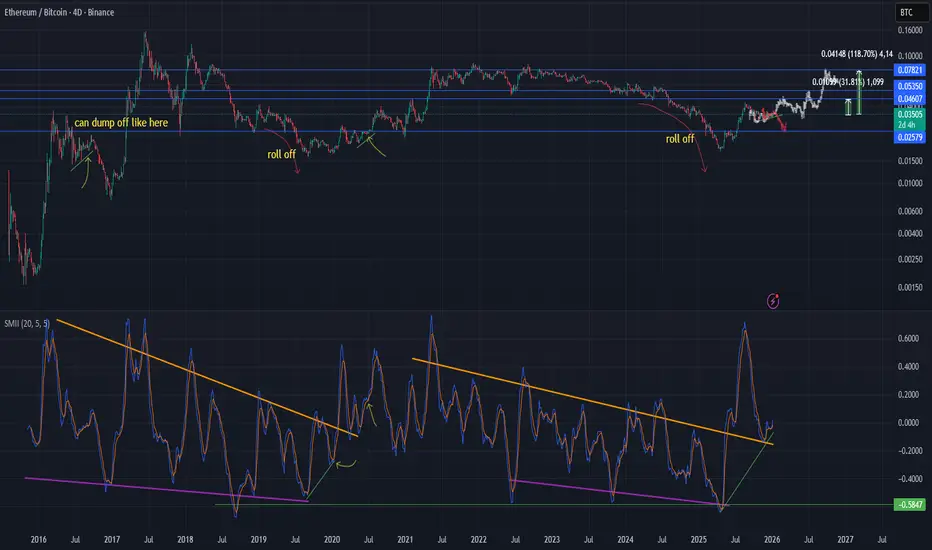
Task: Click the 2026 time axis label
Action: [x=772, y=540]
